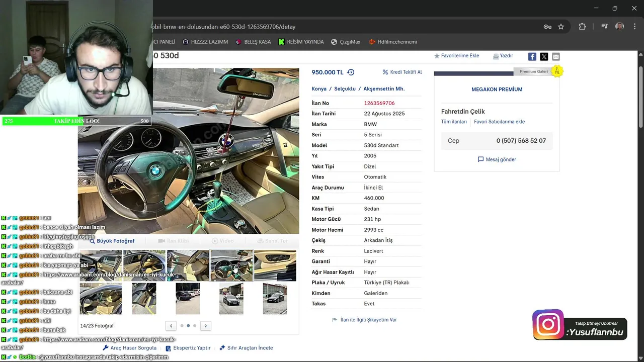This screenshot has height=362, width=644.
Task: Click the Facebook share icon
Action: coord(532,56)
